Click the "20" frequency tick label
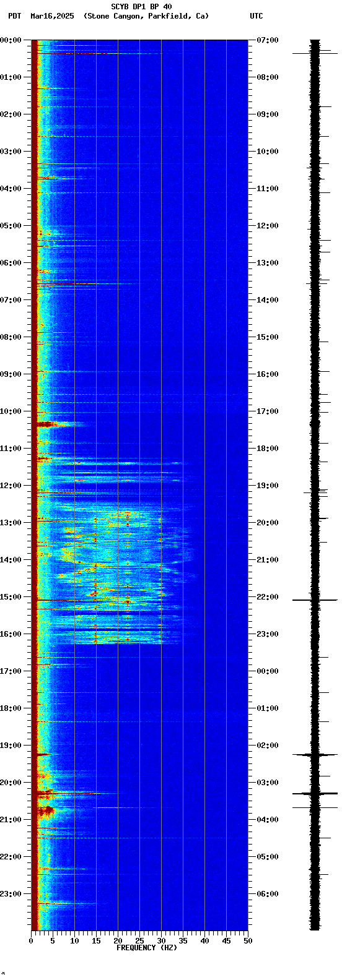 point(118,941)
